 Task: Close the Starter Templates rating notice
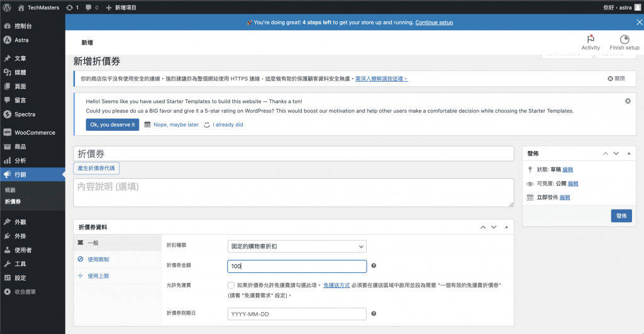pos(628,101)
